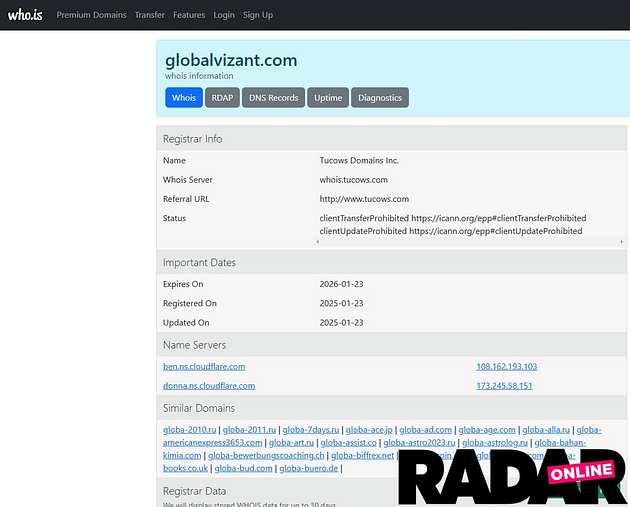
Task: Open similar domain globa-ad.com
Action: pos(425,429)
